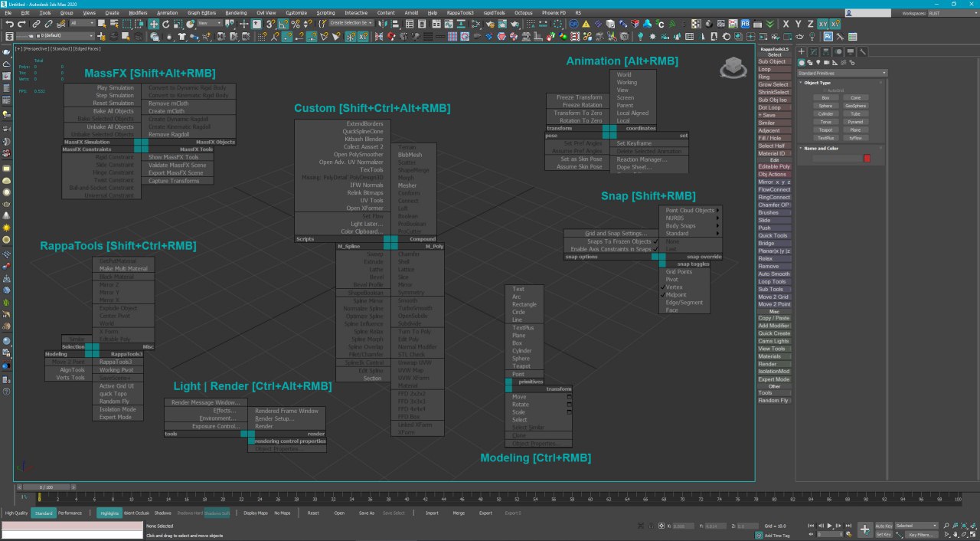The height and width of the screenshot is (541, 980).
Task: Collapse the Name and Color rollout
Action: pyautogui.click(x=821, y=149)
